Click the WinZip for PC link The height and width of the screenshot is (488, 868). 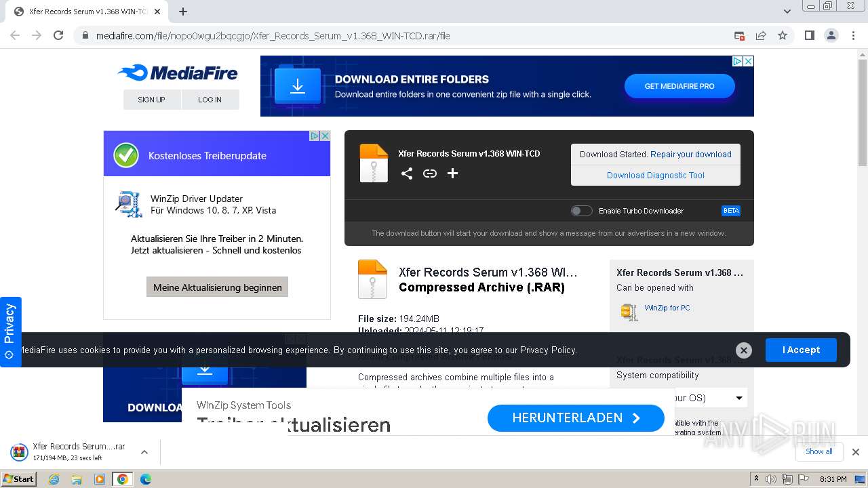pos(667,308)
